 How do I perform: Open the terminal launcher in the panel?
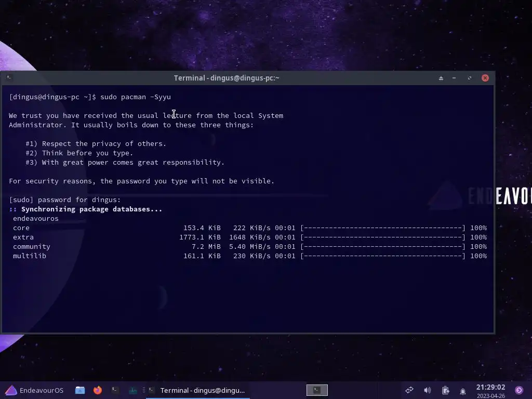tap(115, 390)
